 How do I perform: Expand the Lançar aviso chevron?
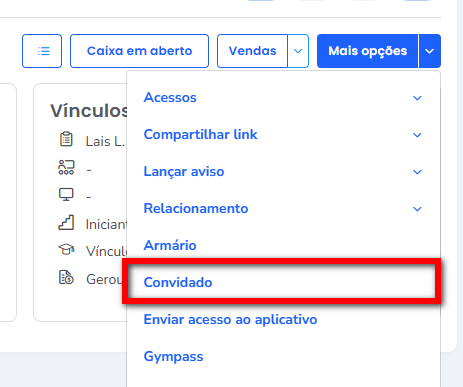click(x=417, y=172)
